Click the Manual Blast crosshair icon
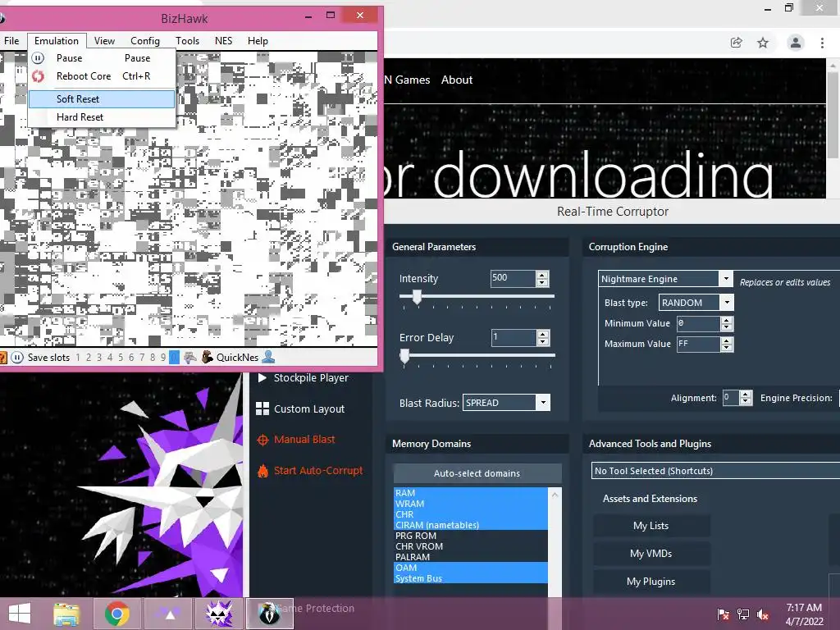Screen dimensions: 840x630 click(x=262, y=440)
